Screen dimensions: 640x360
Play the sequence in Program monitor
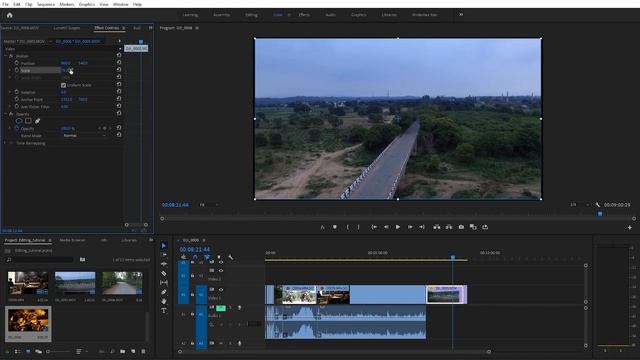coord(398,227)
